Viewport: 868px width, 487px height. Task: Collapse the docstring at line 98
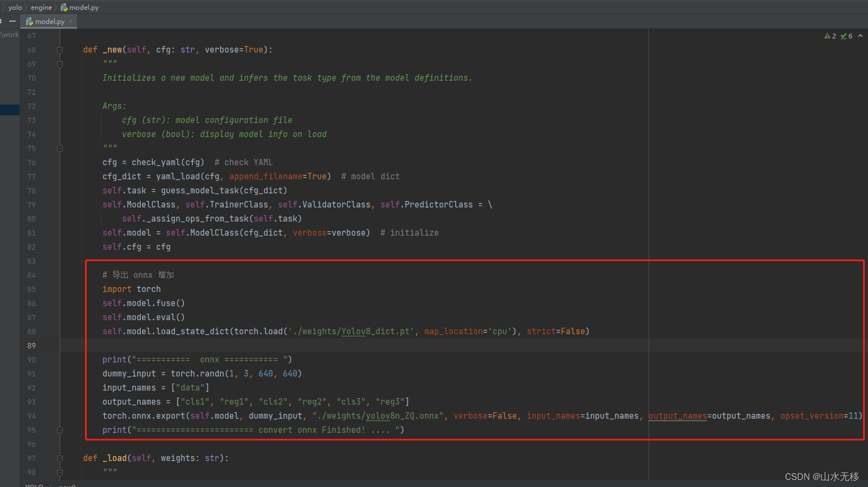(x=60, y=472)
